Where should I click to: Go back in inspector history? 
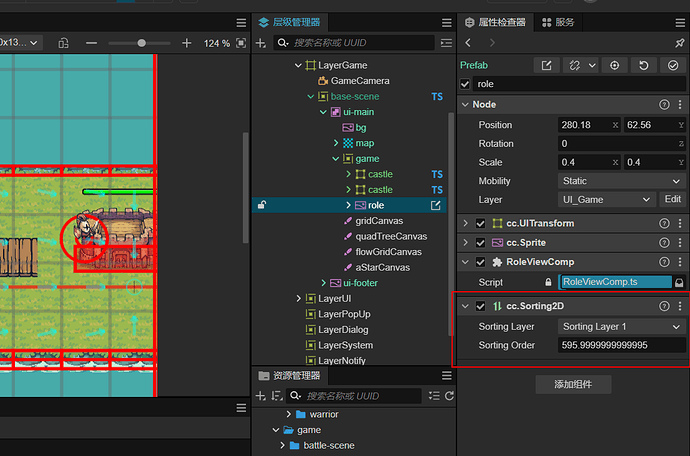468,43
